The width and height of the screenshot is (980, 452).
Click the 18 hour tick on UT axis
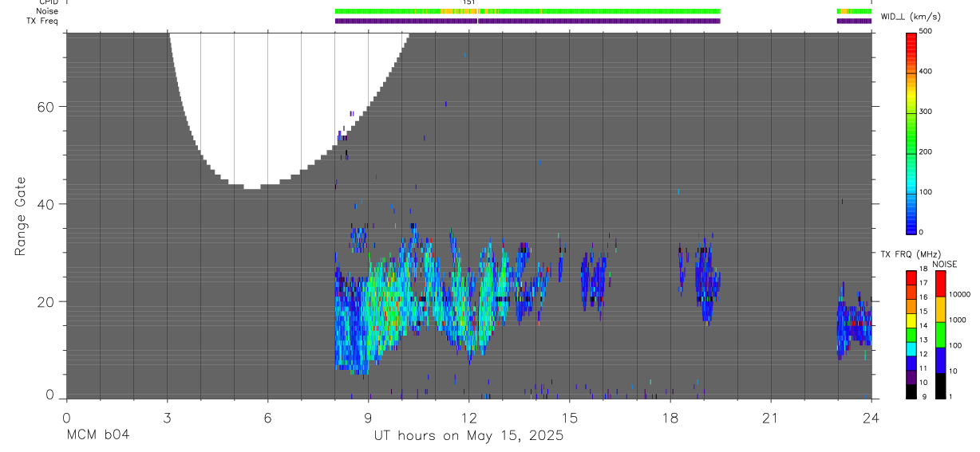[670, 417]
